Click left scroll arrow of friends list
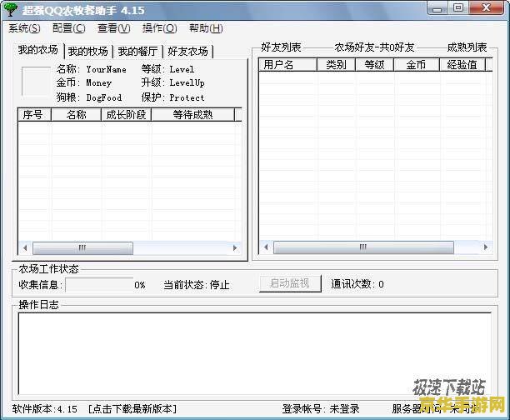 [x=266, y=247]
